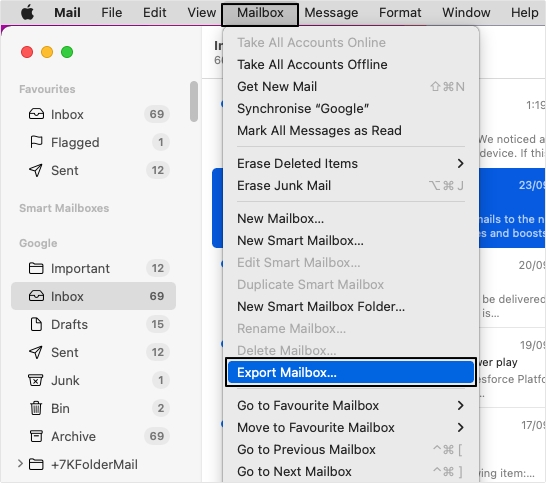Choose Take All Accounts Offline
Screen dimensions: 546x483
(x=351, y=64)
